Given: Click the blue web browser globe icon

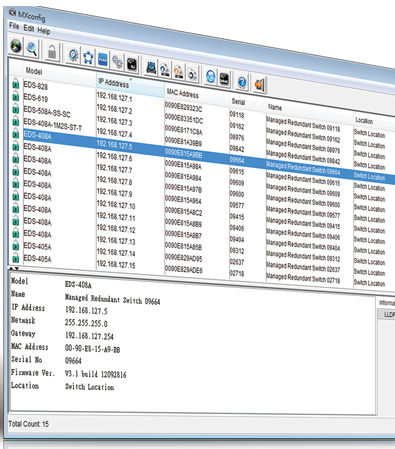Looking at the screenshot, I should (x=210, y=76).
